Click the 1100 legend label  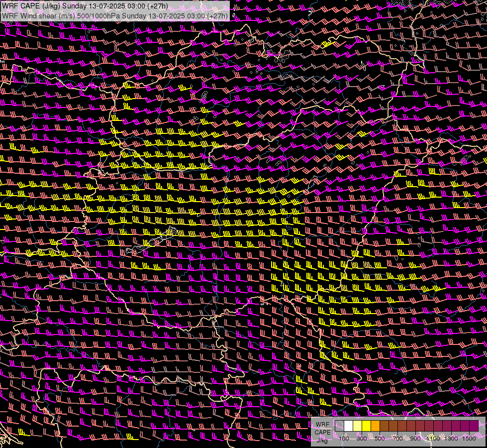click(x=433, y=439)
